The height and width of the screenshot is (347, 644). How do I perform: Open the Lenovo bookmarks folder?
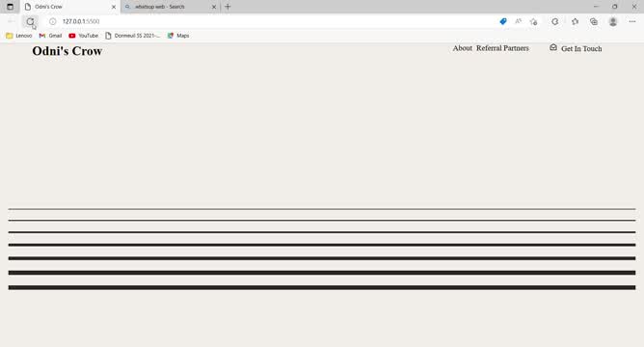tap(19, 36)
